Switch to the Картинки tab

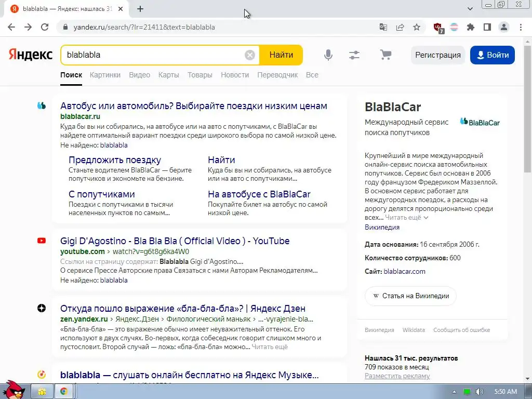click(105, 75)
